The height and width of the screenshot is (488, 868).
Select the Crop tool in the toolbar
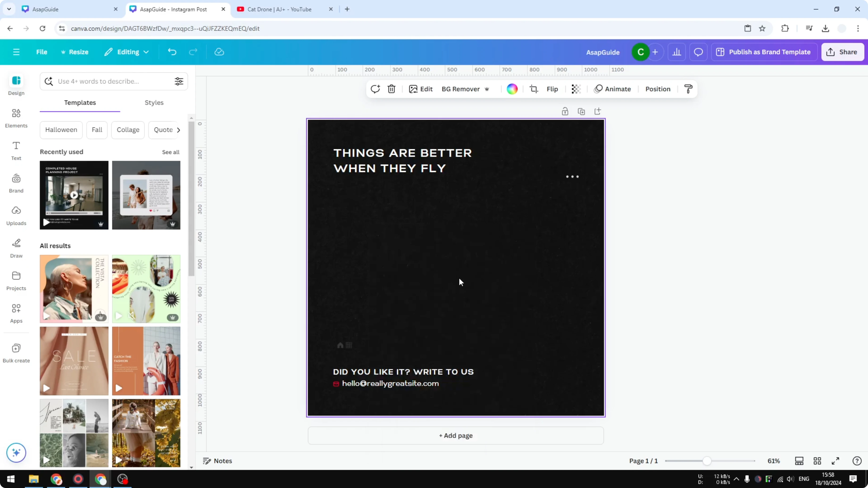(534, 89)
